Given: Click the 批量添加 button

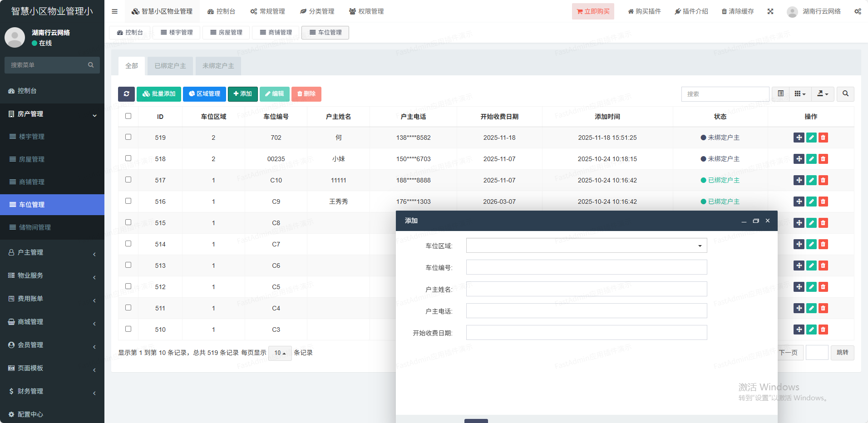Looking at the screenshot, I should (x=159, y=94).
